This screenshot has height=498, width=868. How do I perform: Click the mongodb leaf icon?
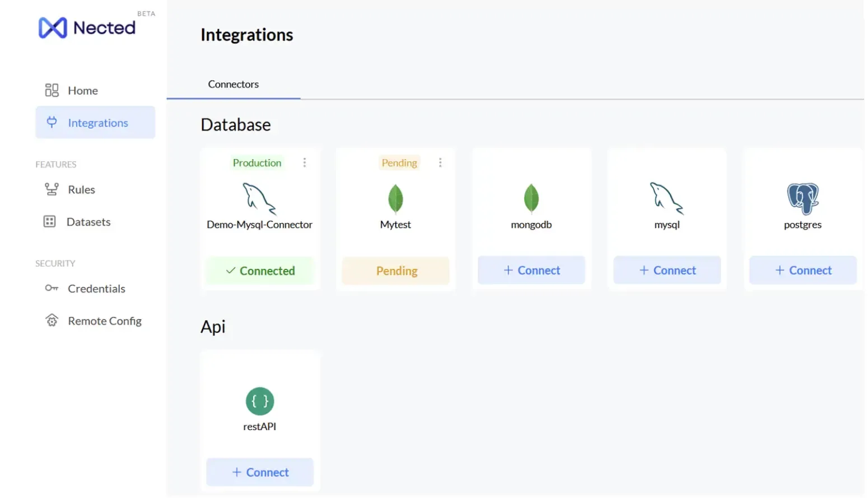pos(531,198)
